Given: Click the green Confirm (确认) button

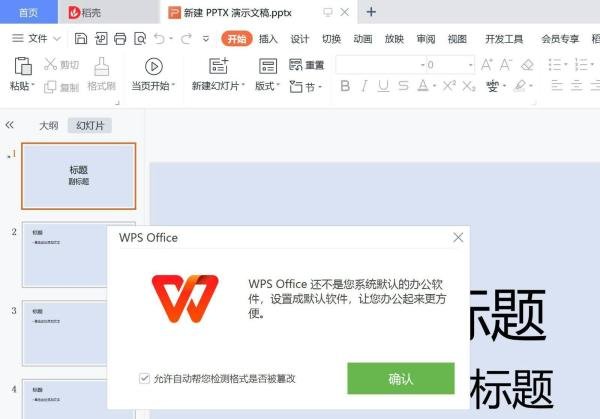Looking at the screenshot, I should [x=401, y=378].
